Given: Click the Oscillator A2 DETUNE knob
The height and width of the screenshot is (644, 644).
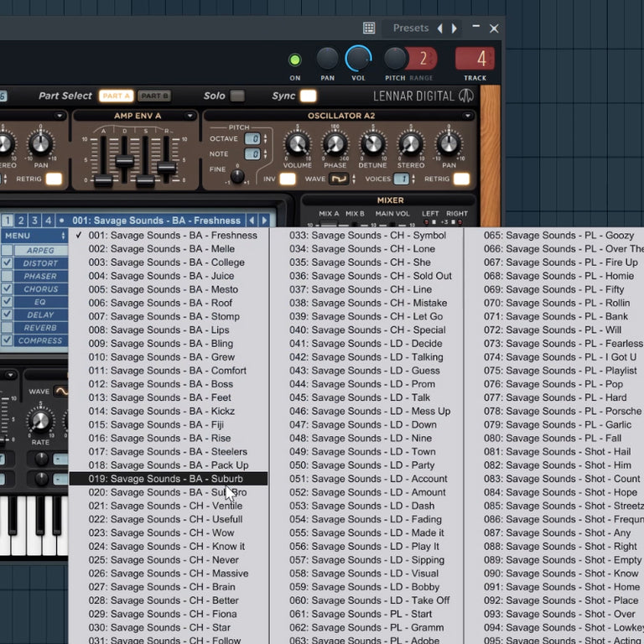Looking at the screenshot, I should click(373, 144).
